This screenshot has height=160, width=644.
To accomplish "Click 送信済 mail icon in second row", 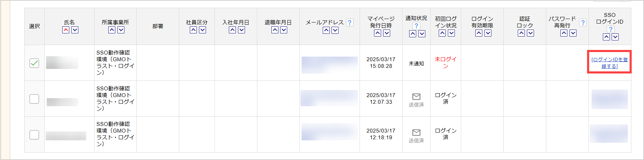I will (x=416, y=97).
